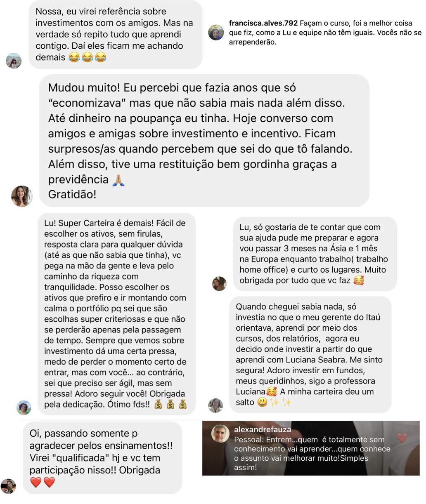The image size is (426, 504).
Task: Click the francisca.alves.792 profile avatar
Action: (215, 32)
